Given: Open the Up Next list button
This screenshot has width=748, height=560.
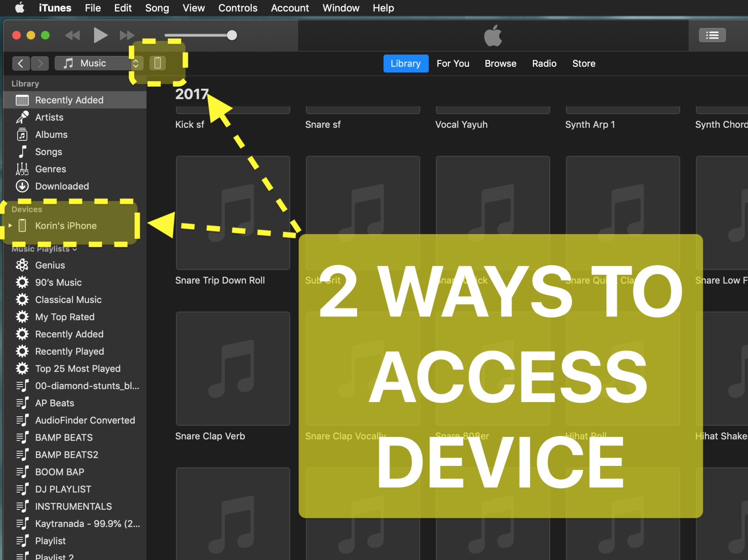Looking at the screenshot, I should pos(712,36).
